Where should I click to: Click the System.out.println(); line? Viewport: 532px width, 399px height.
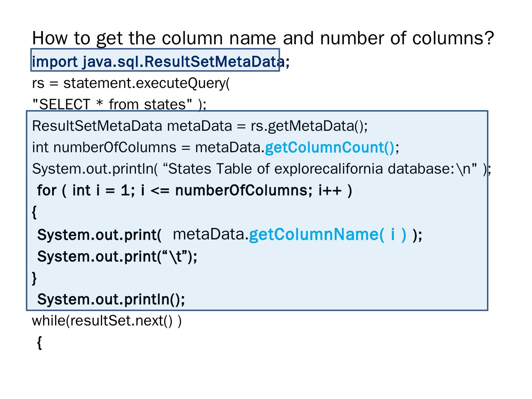point(111,299)
